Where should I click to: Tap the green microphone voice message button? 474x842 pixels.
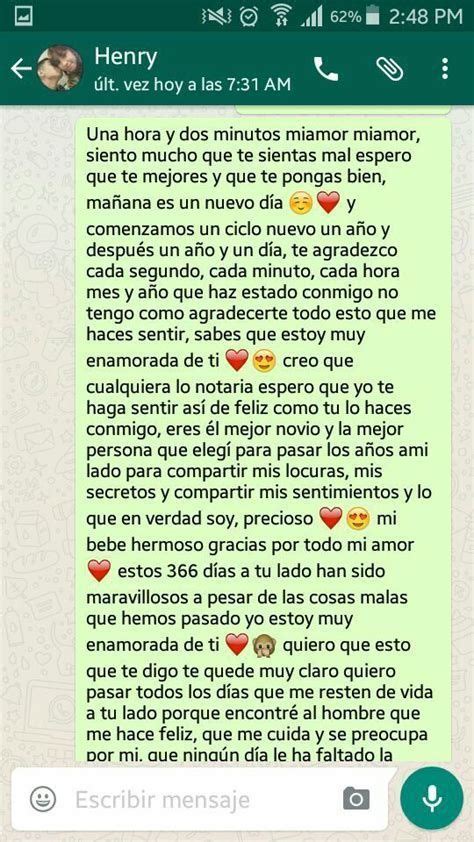point(432,798)
